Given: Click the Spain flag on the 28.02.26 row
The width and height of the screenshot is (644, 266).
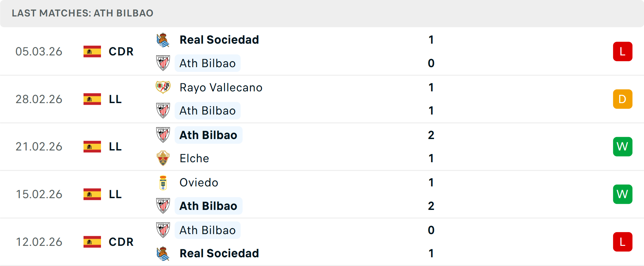Looking at the screenshot, I should [92, 99].
